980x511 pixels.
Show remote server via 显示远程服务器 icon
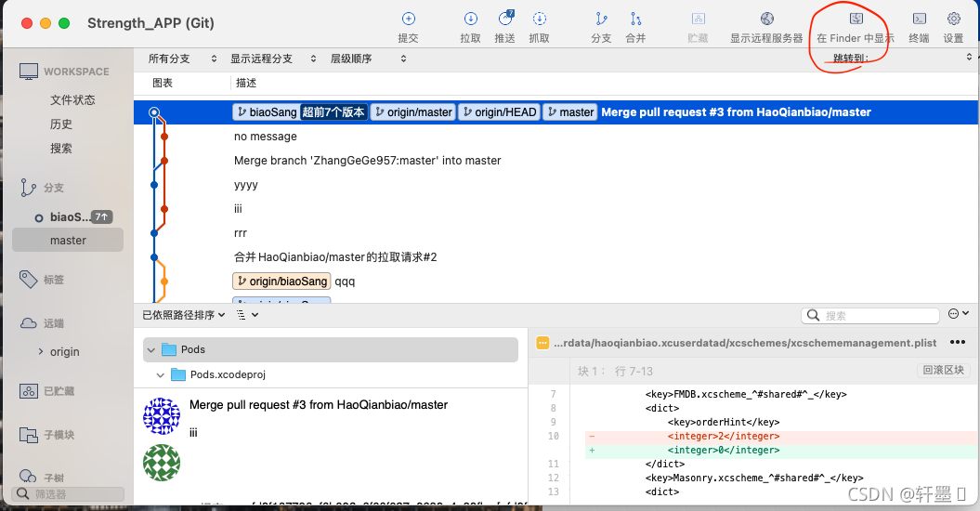767,20
